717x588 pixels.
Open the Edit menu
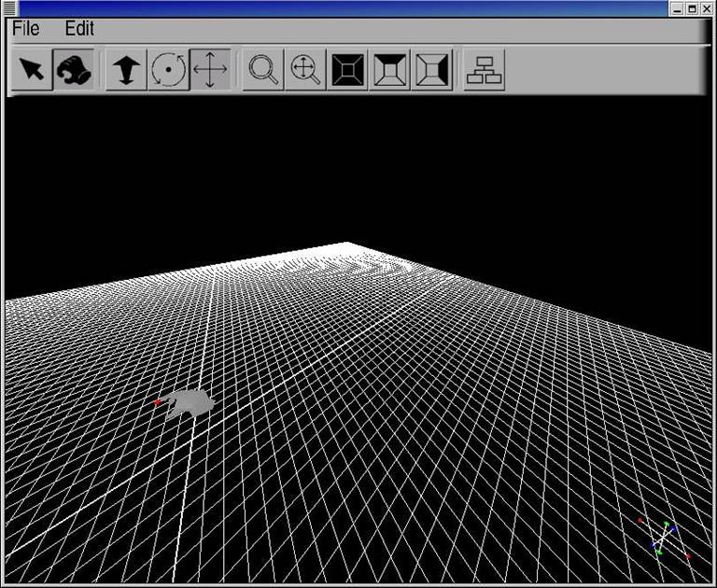(x=79, y=28)
